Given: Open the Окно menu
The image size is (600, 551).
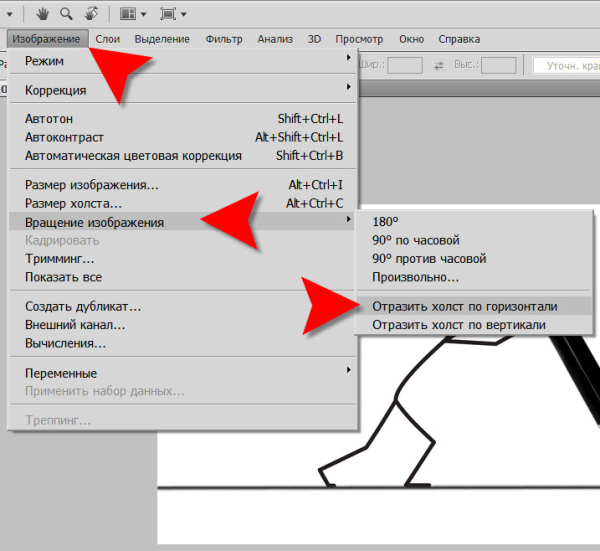Looking at the screenshot, I should click(x=412, y=39).
